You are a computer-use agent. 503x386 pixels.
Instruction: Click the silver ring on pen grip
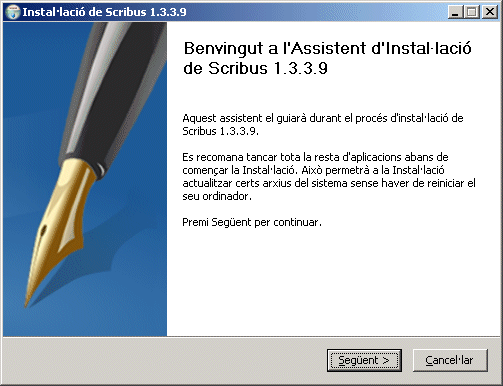click(x=98, y=167)
